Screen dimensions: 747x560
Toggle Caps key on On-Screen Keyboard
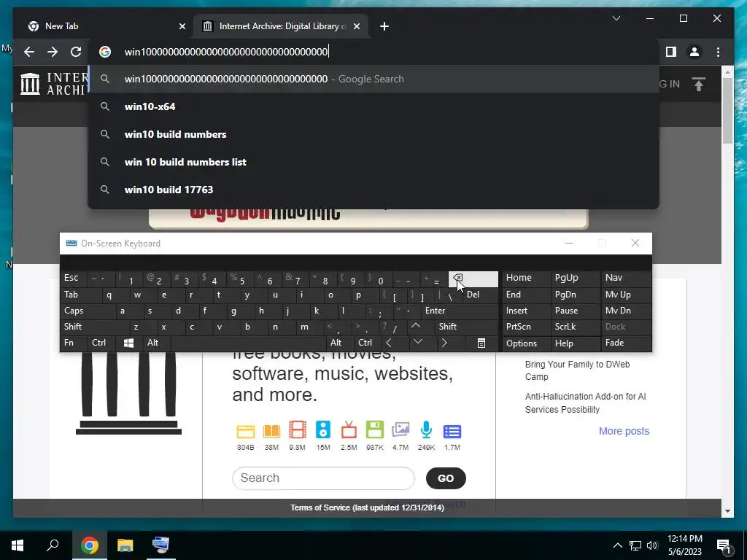pyautogui.click(x=88, y=311)
